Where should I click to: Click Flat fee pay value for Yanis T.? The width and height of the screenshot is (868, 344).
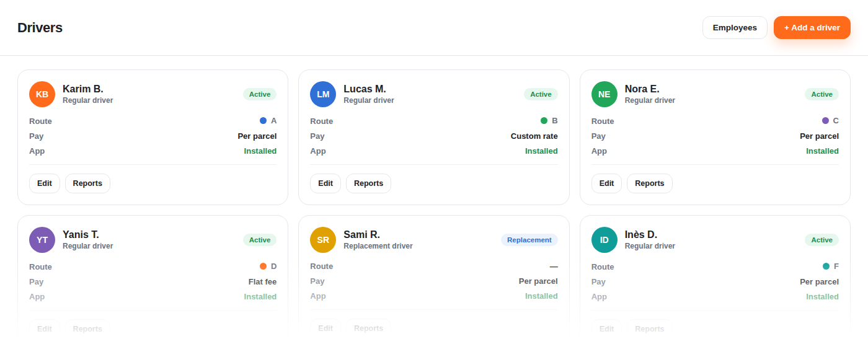click(x=263, y=282)
